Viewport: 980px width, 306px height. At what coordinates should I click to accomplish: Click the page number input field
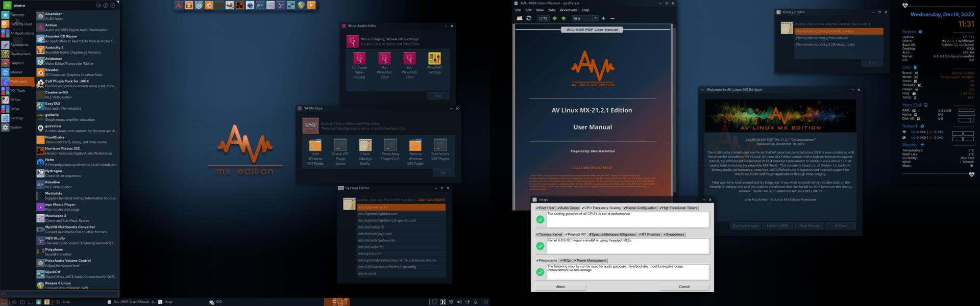pos(543,18)
